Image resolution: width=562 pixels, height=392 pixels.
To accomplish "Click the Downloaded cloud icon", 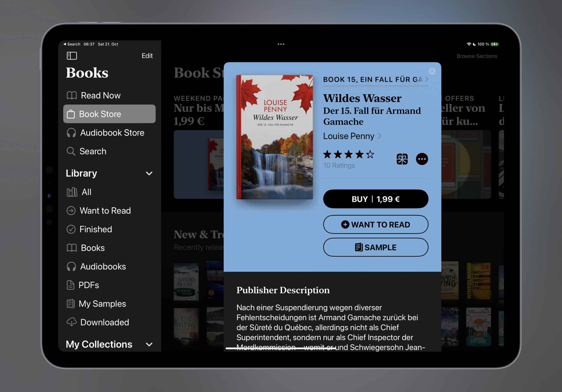I will coord(72,322).
